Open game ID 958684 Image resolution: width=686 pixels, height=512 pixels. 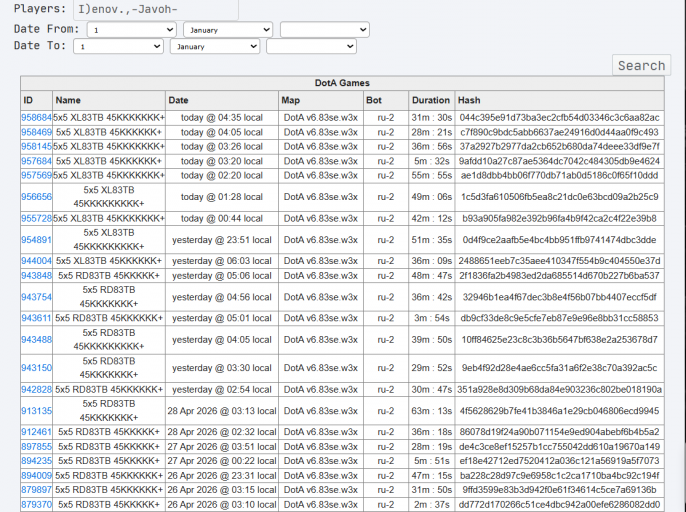tap(36, 118)
